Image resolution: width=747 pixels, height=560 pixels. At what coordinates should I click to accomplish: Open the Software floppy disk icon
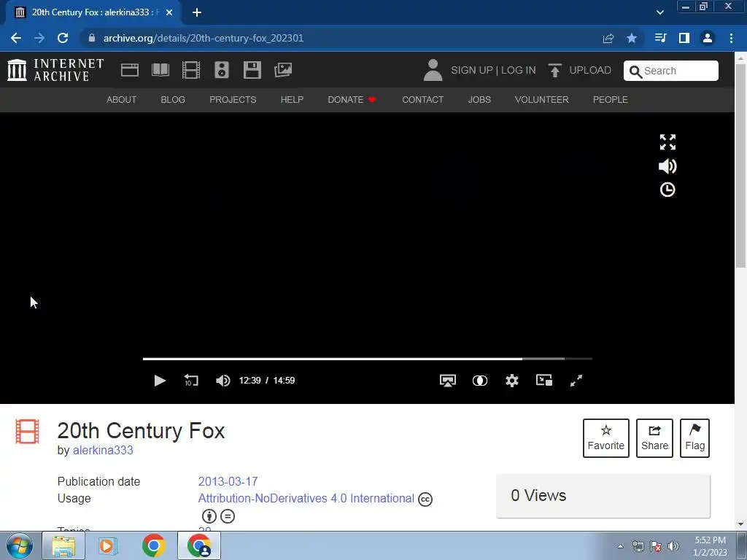tap(252, 70)
